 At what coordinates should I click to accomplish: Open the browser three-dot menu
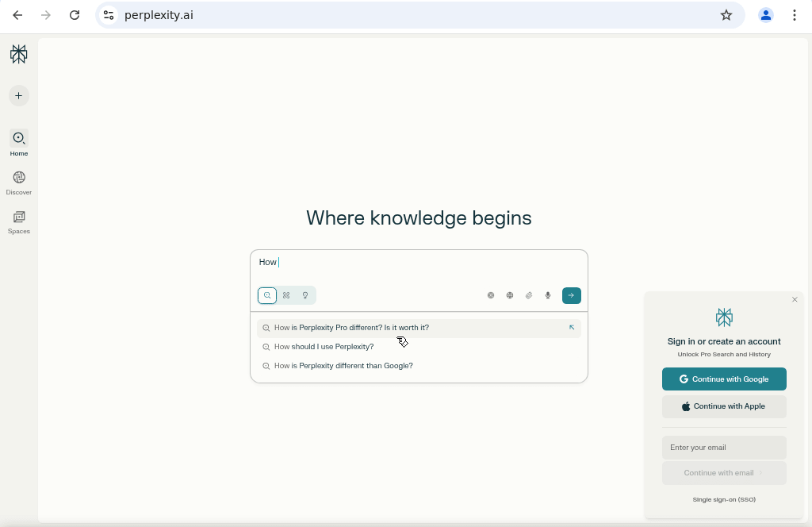click(x=795, y=15)
